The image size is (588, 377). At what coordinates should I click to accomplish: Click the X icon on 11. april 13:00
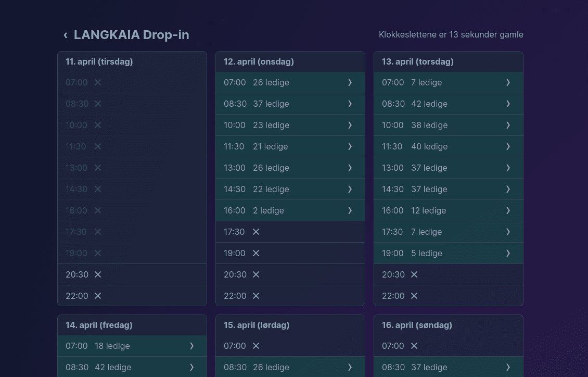(98, 168)
